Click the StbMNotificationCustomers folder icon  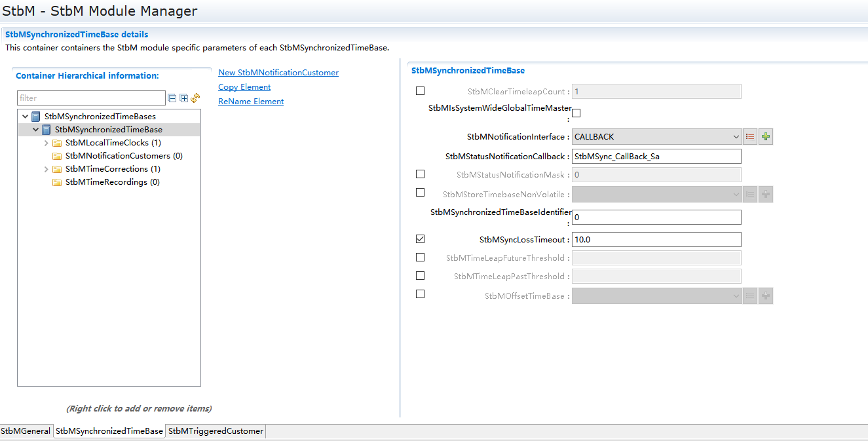57,156
